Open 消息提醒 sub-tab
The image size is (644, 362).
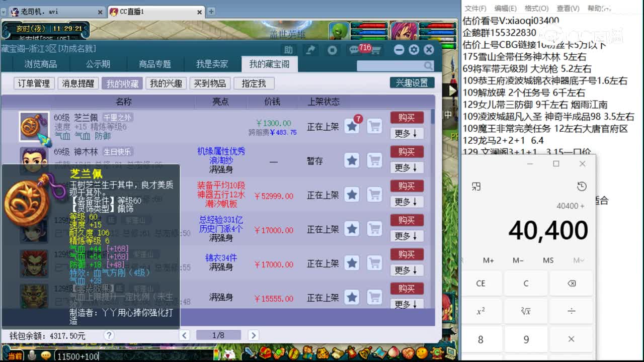click(78, 83)
